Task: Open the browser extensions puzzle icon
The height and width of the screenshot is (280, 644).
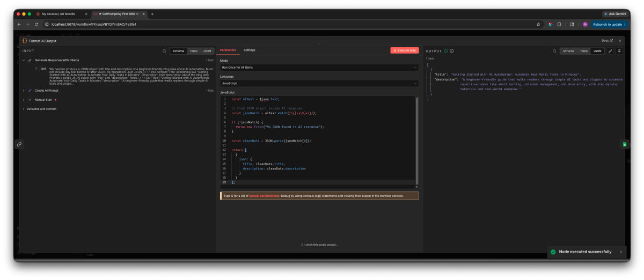Action: [559, 24]
